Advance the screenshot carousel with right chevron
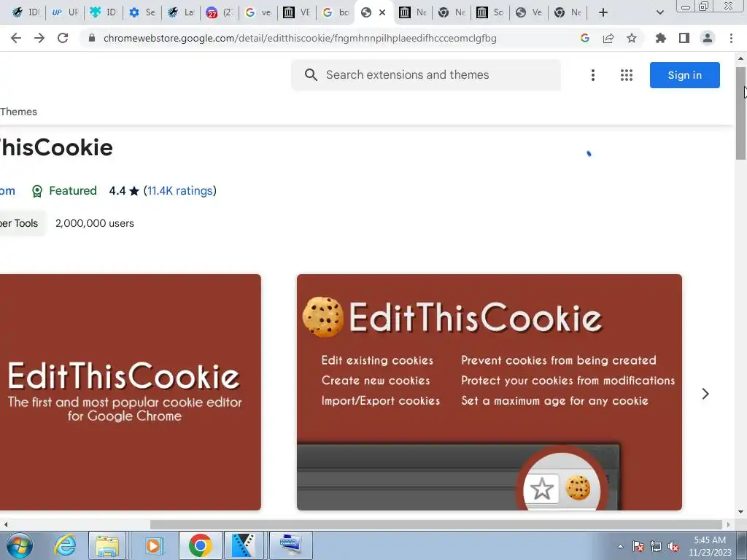This screenshot has width=747, height=560. [x=705, y=393]
